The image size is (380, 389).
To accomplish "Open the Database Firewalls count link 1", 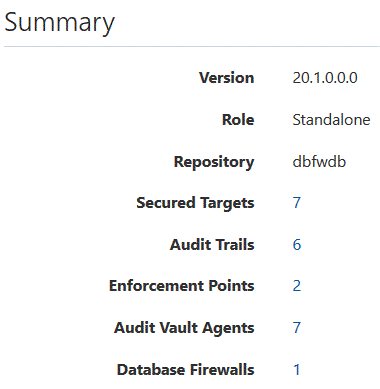I will pyautogui.click(x=297, y=369).
